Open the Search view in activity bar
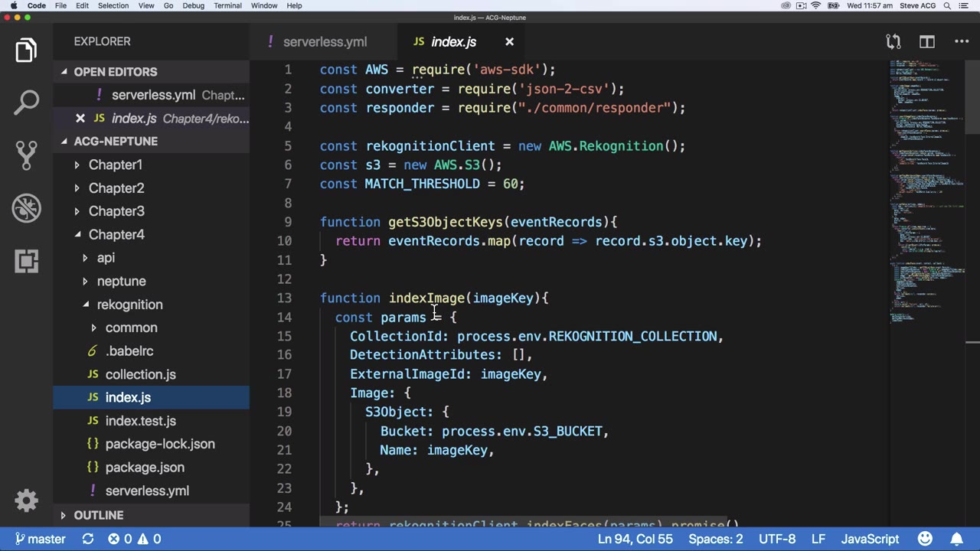 (26, 102)
